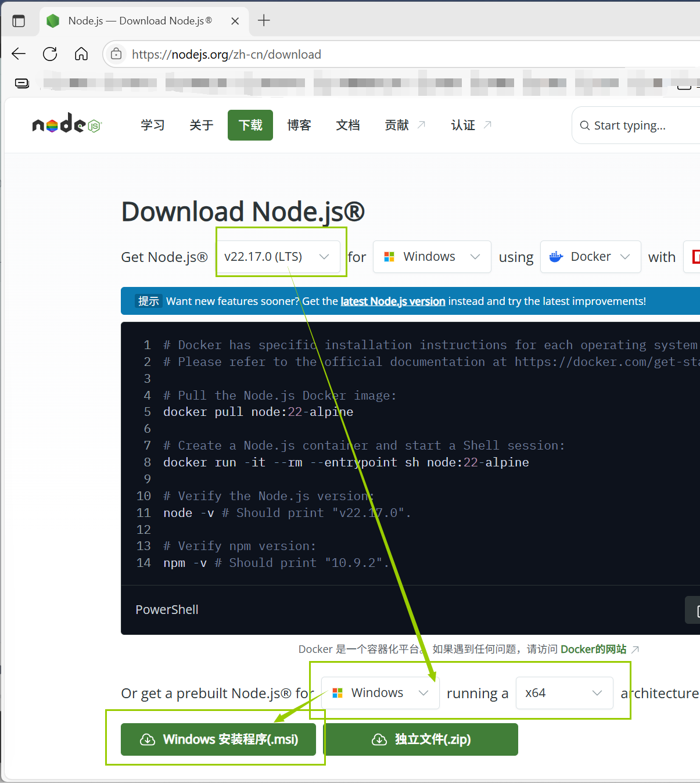700x783 pixels.
Task: Expand the Windows OS dropdown beside 'for'
Action: point(432,257)
